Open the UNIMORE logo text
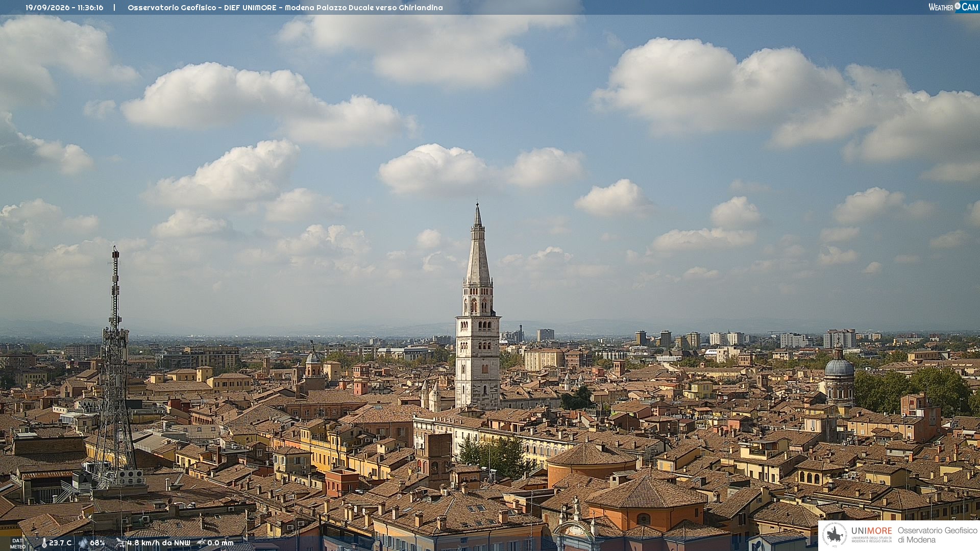980x551 pixels. (x=871, y=531)
